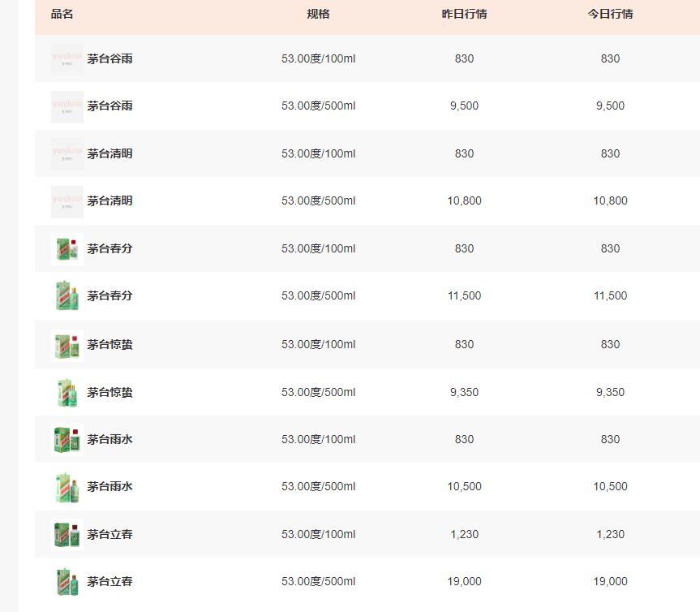The image size is (700, 612).
Task: Click 昨日行情 price 10,500 for 茅台雨水 500ml
Action: click(464, 486)
